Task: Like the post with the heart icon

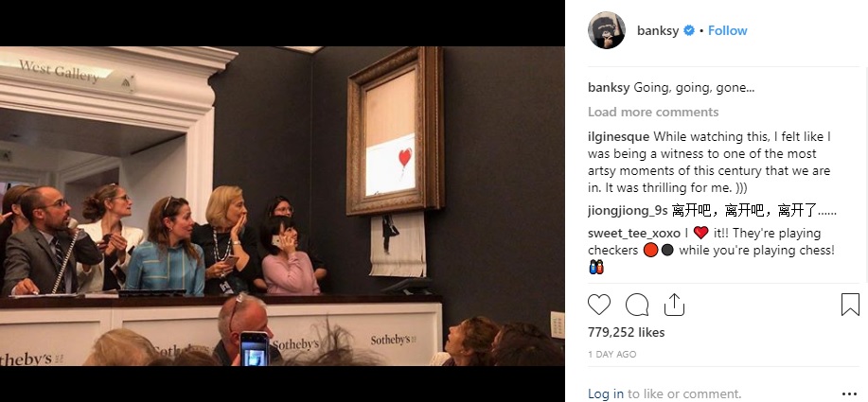Action: pos(599,305)
